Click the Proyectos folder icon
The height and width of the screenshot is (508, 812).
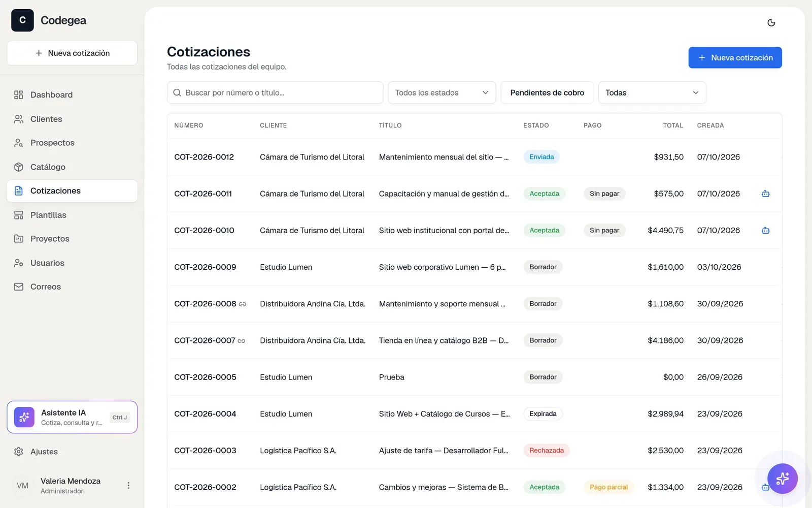[19, 239]
